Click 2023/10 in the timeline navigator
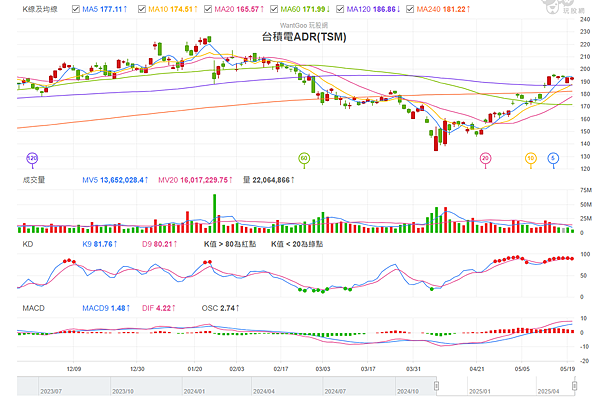Image resolution: width=600 pixels, height=402 pixels. coord(123,391)
